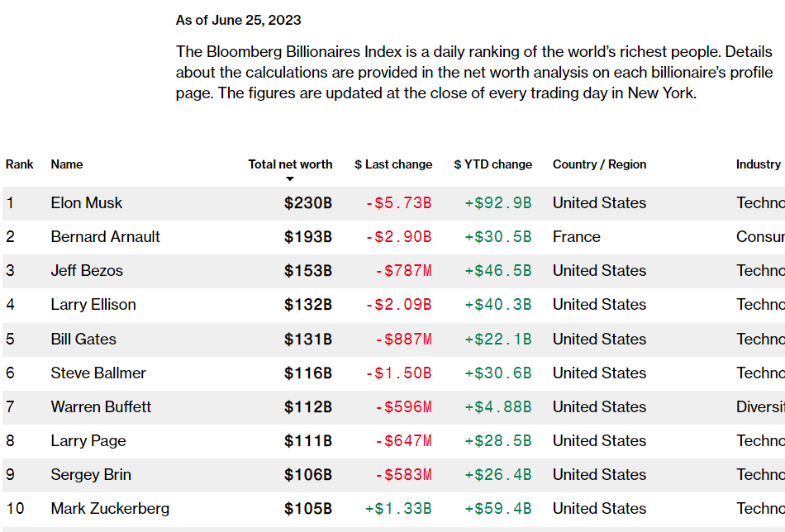Sort by Country / Region header

coord(599,164)
